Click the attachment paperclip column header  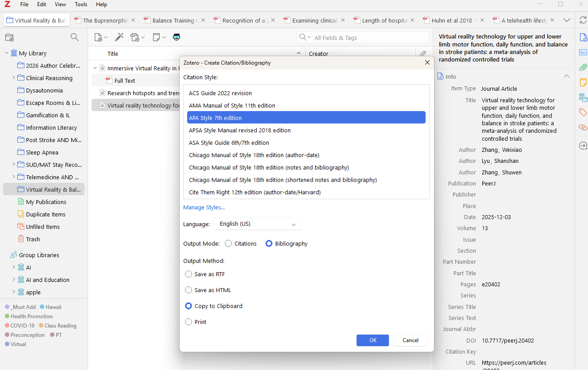pos(423,54)
